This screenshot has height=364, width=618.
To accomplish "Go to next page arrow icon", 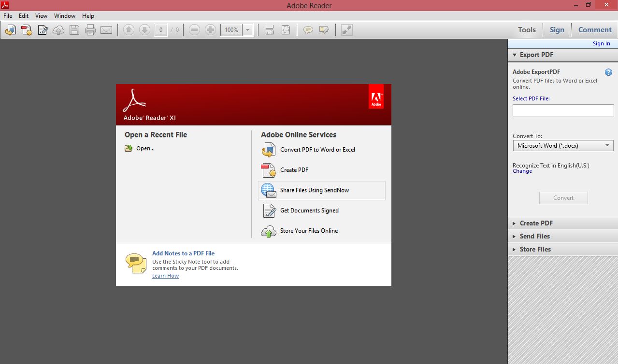I will pyautogui.click(x=144, y=30).
